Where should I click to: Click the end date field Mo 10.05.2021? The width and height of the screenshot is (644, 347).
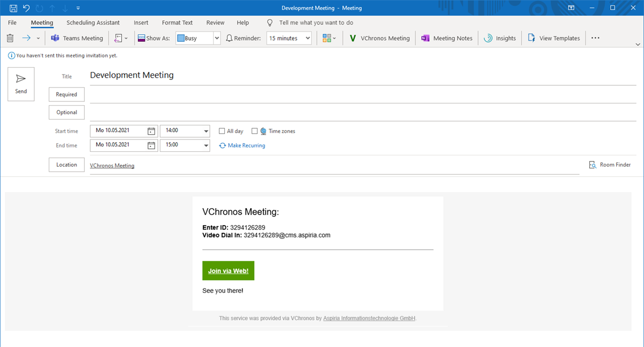point(118,145)
